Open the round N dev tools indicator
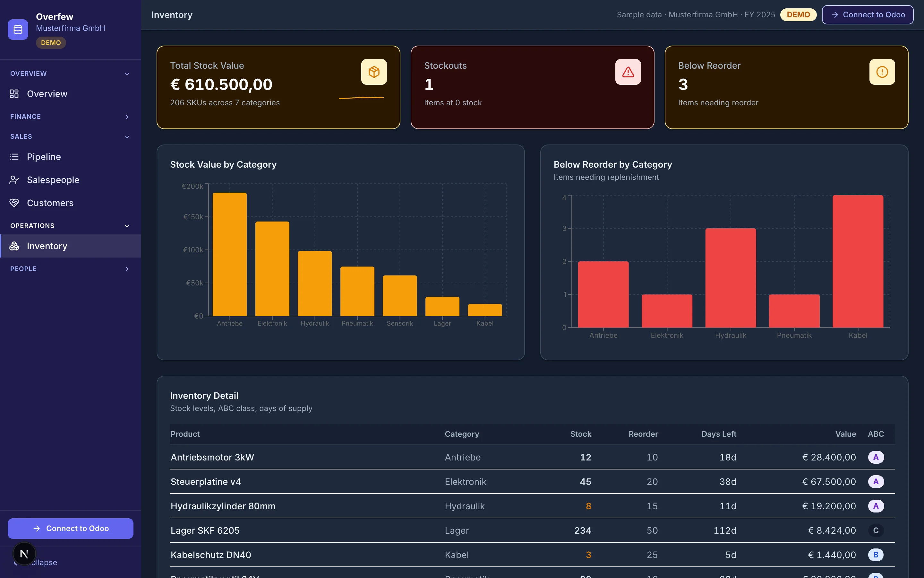924x578 pixels. [x=24, y=554]
